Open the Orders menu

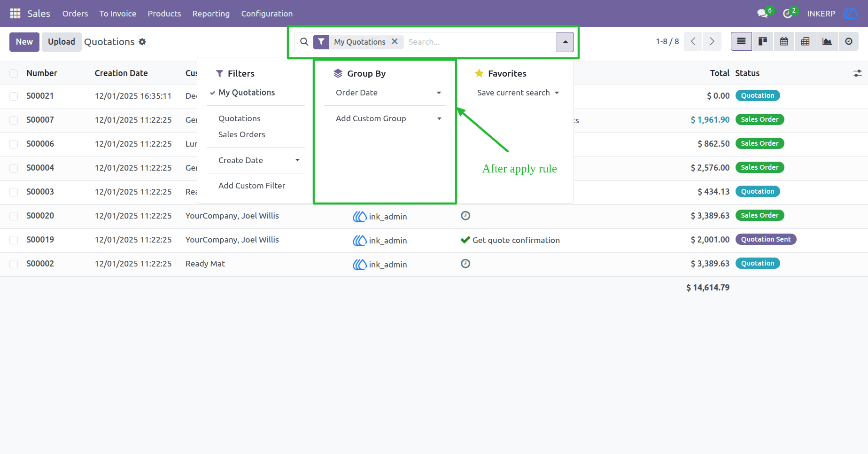[75, 14]
